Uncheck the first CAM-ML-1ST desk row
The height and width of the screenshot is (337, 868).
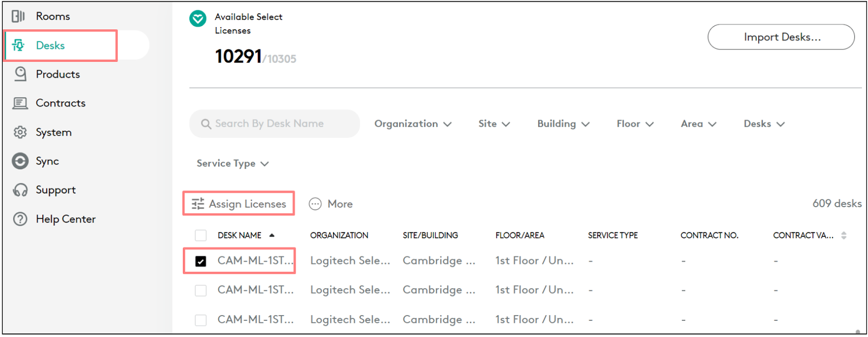tap(201, 260)
